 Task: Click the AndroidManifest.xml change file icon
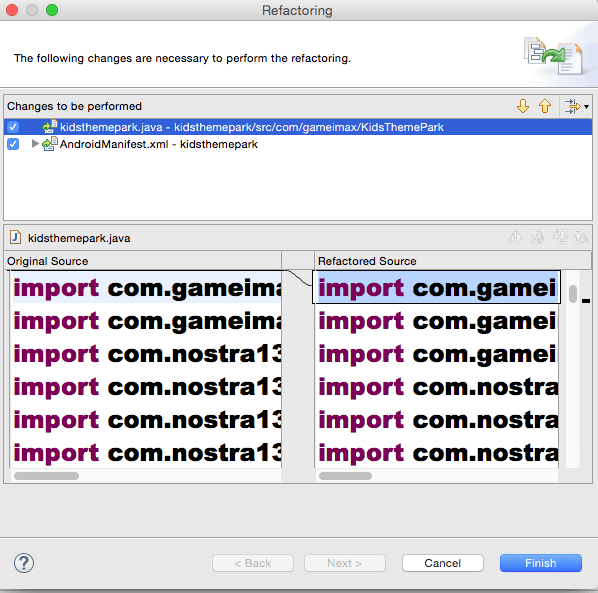(50, 144)
